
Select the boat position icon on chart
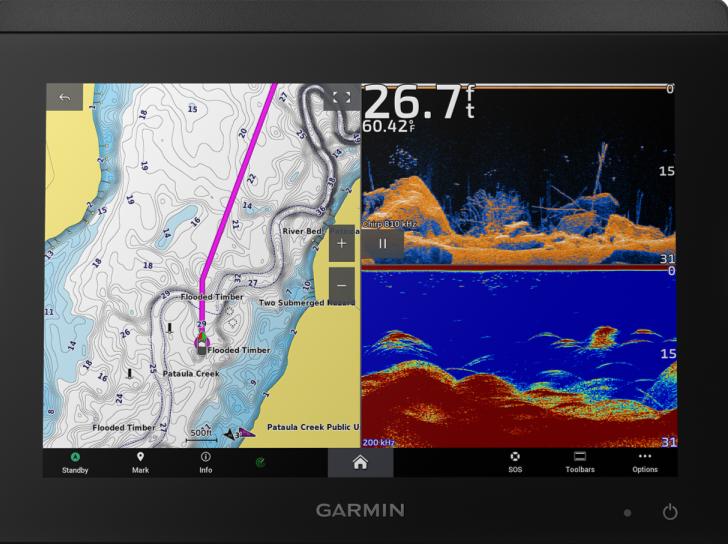(201, 340)
